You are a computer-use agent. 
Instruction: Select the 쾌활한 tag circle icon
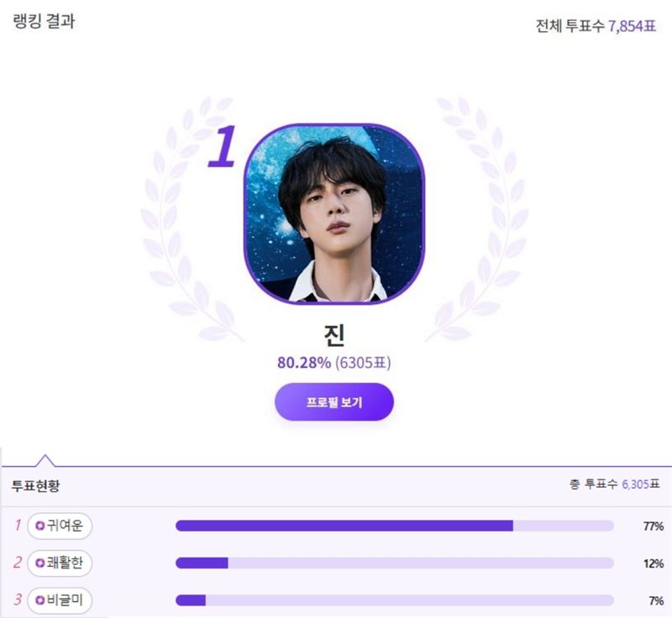tap(39, 563)
